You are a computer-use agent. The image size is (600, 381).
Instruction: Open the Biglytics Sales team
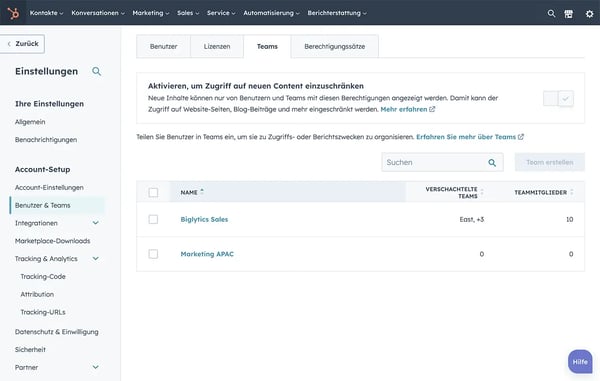click(x=204, y=220)
